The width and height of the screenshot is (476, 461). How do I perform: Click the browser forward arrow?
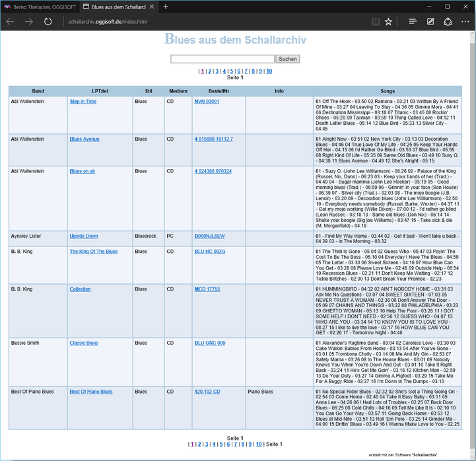click(29, 22)
